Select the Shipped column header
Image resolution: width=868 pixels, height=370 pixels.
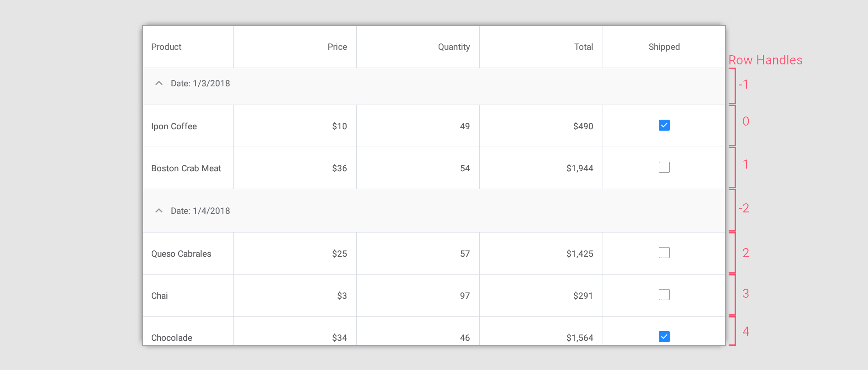tap(664, 47)
